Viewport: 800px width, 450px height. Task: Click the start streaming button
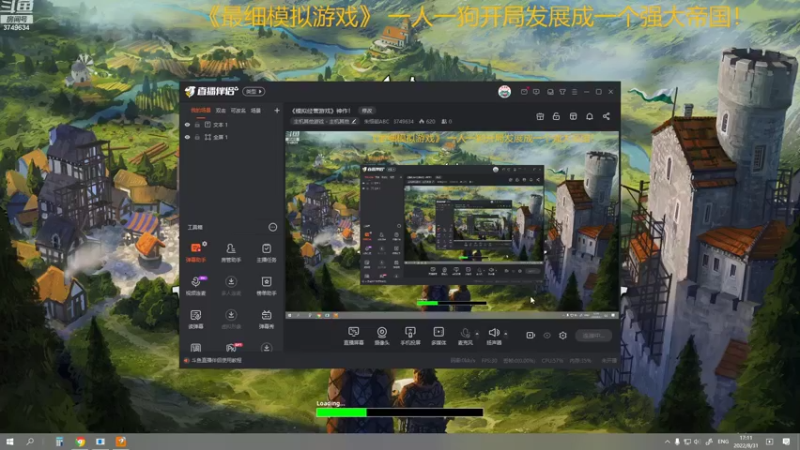click(x=593, y=335)
